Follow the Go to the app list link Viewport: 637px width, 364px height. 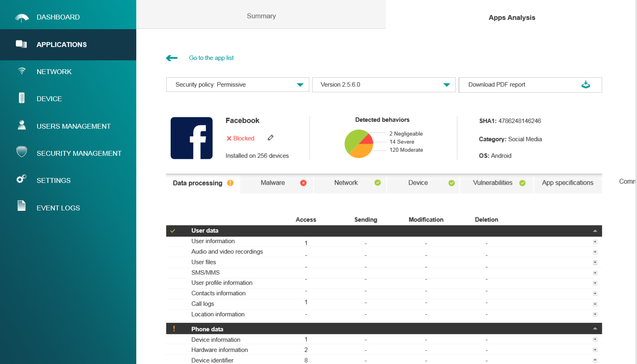pyautogui.click(x=211, y=58)
